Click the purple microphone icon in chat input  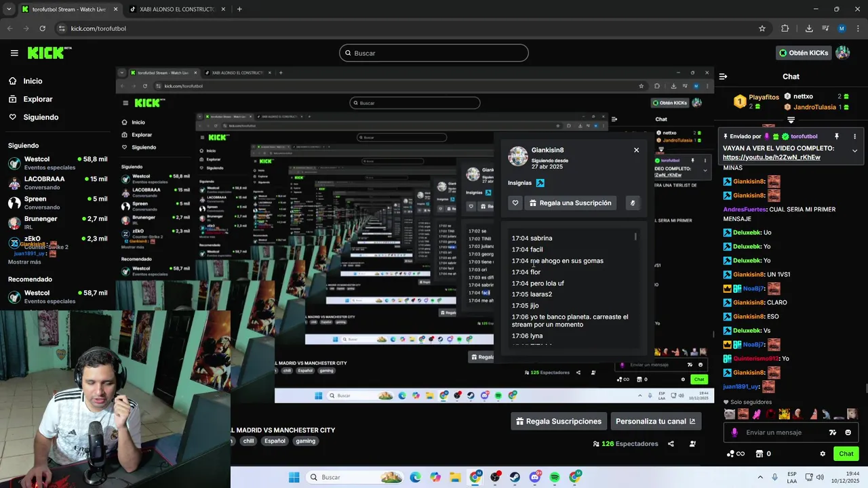[x=734, y=432]
